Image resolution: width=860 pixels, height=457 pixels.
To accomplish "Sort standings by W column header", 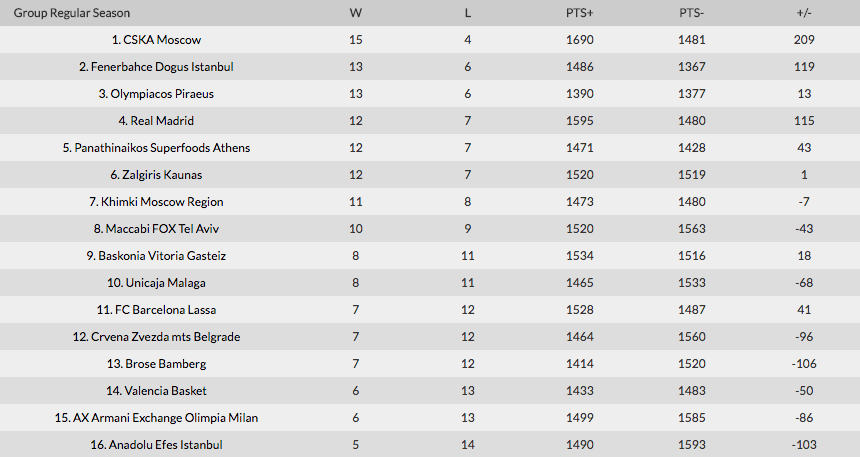I will click(356, 13).
